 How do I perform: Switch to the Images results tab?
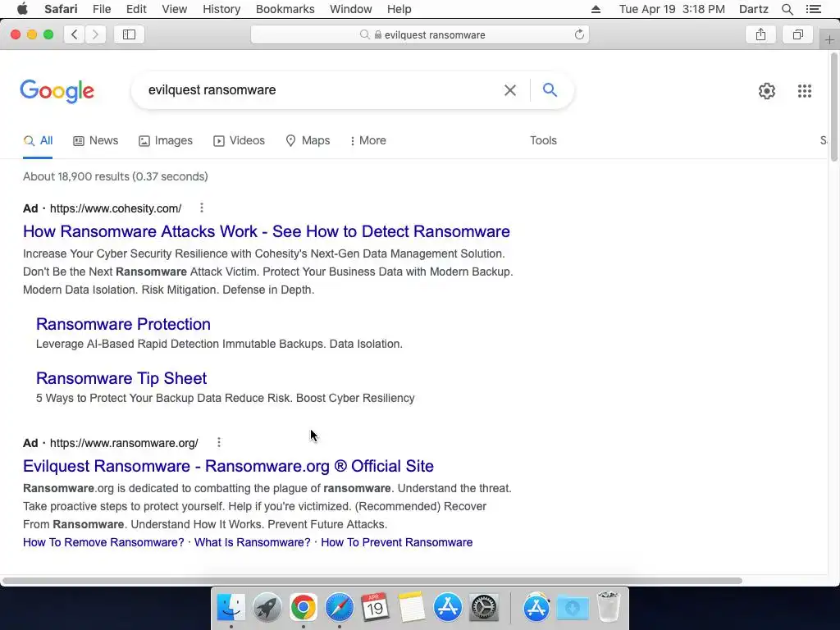[x=166, y=140]
